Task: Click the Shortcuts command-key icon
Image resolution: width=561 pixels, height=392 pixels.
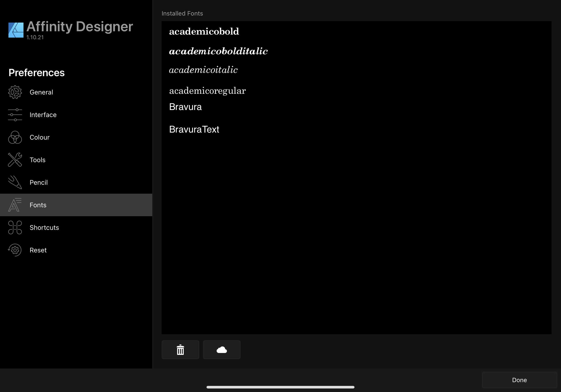Action: 15,227
